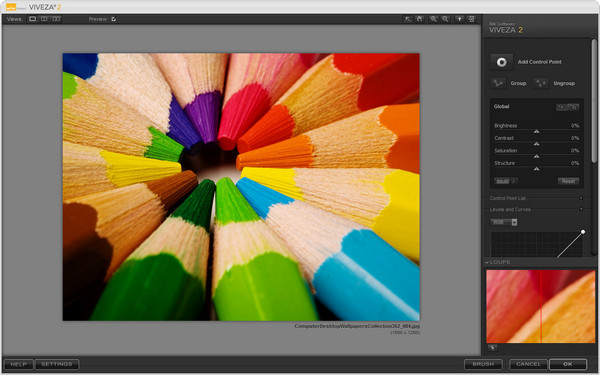This screenshot has width=600, height=375.
Task: Switch to single image view
Action: point(33,19)
